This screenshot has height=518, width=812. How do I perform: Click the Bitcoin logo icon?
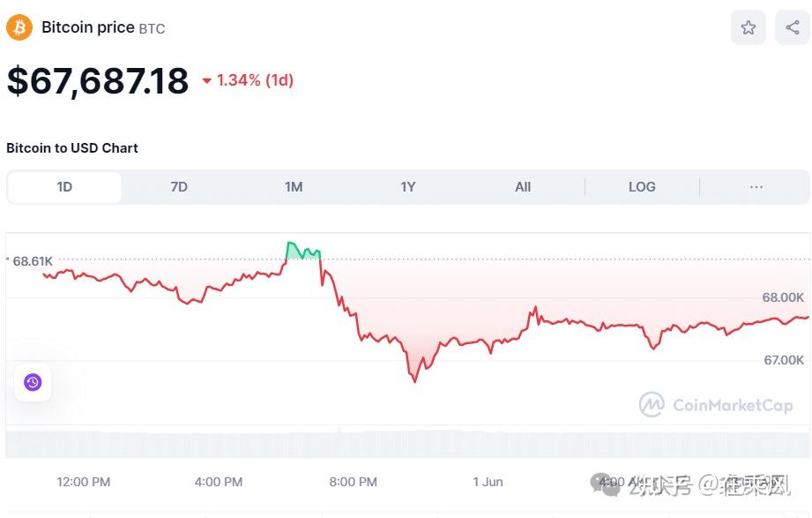[x=19, y=27]
